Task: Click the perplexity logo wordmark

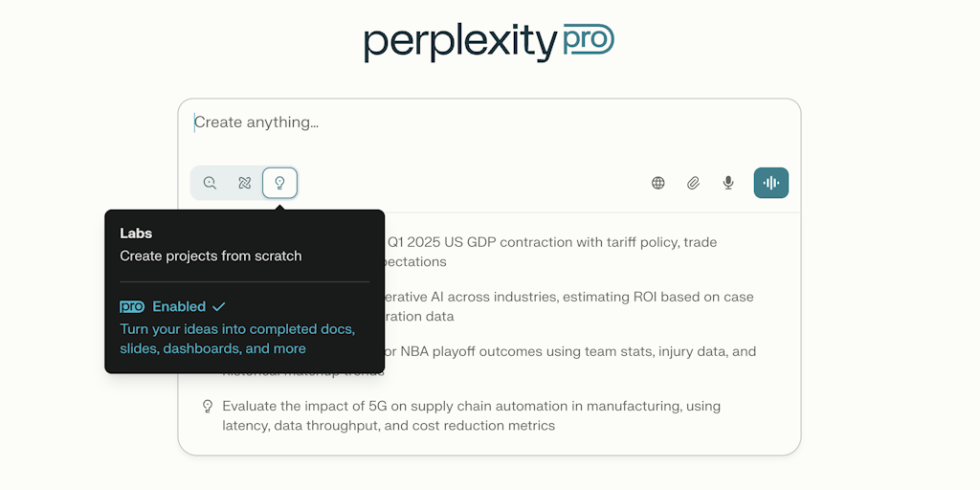Action: tap(459, 42)
